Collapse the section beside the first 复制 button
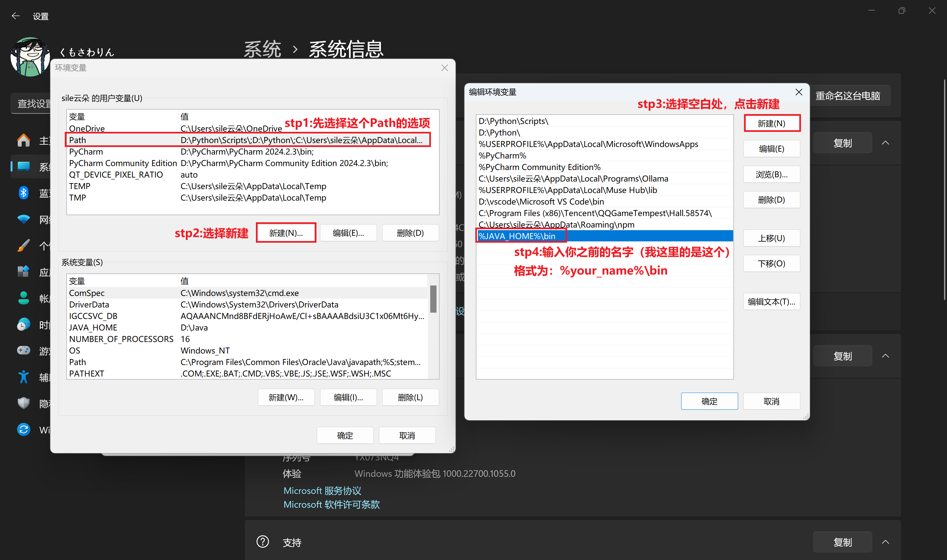Screen dimensions: 947x560 click(885, 143)
